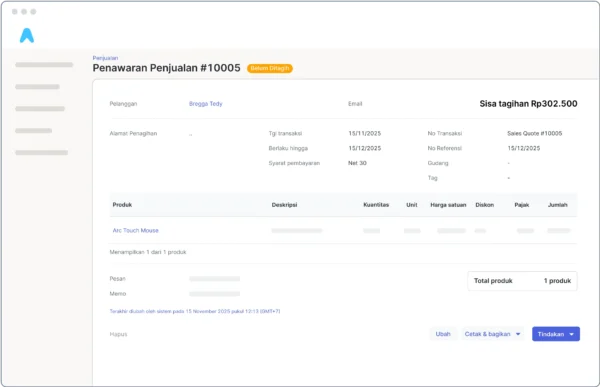Select the second sidebar menu item
The height and width of the screenshot is (387, 600).
pyautogui.click(x=38, y=87)
